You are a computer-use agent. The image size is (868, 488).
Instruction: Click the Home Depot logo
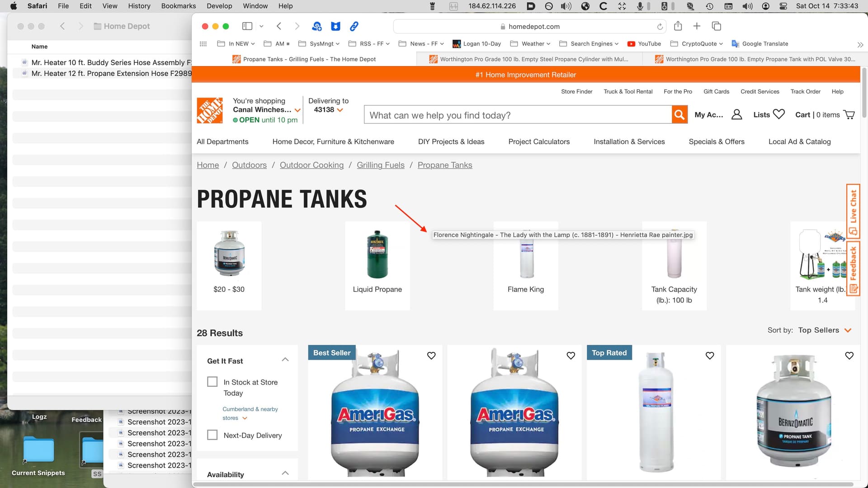(210, 110)
